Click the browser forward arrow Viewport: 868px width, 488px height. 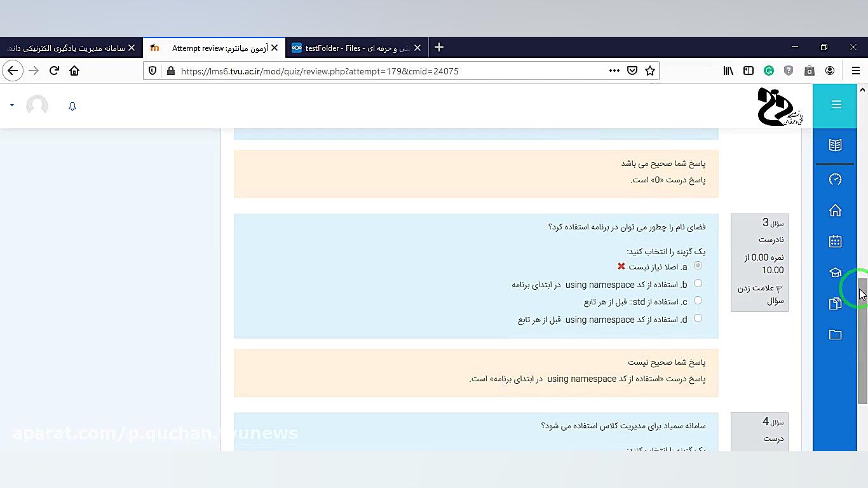click(34, 71)
